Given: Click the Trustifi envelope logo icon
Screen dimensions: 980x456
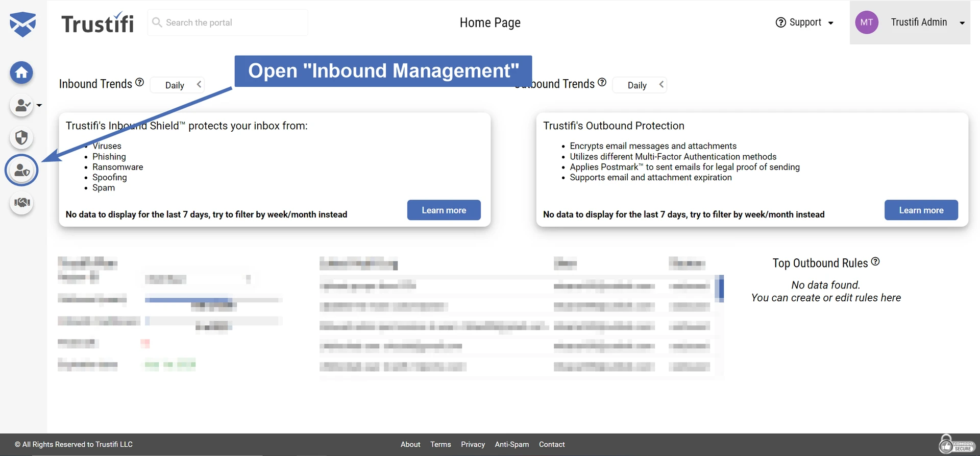Looking at the screenshot, I should click(22, 24).
